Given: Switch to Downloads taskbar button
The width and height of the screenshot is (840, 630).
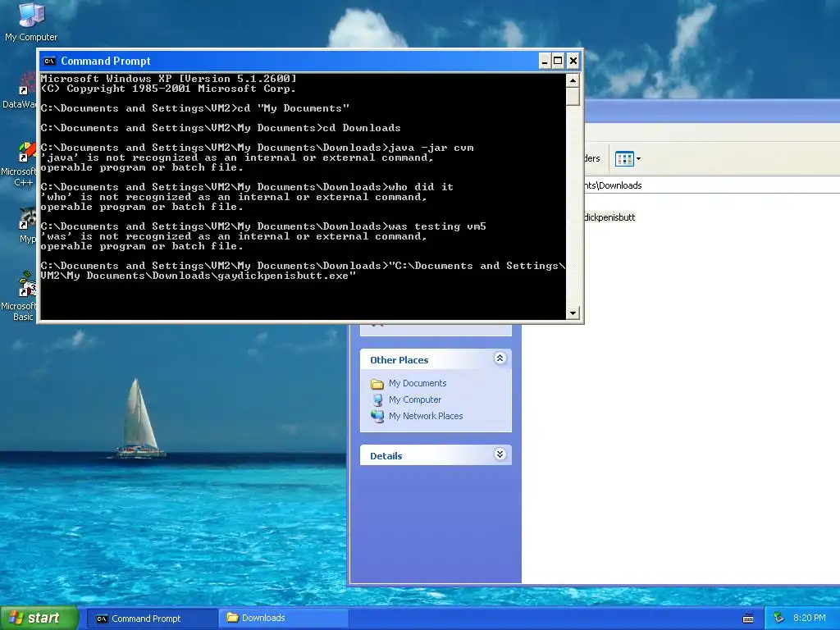Looking at the screenshot, I should click(x=283, y=619).
